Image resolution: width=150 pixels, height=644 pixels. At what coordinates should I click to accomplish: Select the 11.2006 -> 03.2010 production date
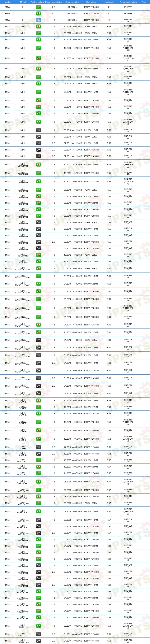pyautogui.click(x=73, y=27)
